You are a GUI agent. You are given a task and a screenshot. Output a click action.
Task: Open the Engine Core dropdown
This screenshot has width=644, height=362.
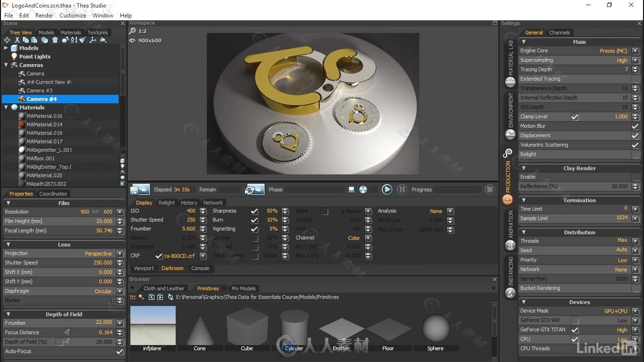click(635, 51)
